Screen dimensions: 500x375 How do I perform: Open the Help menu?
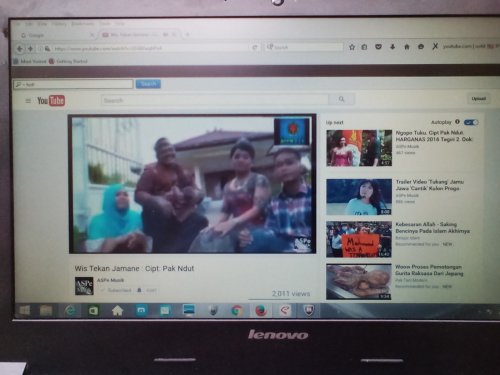[x=120, y=24]
